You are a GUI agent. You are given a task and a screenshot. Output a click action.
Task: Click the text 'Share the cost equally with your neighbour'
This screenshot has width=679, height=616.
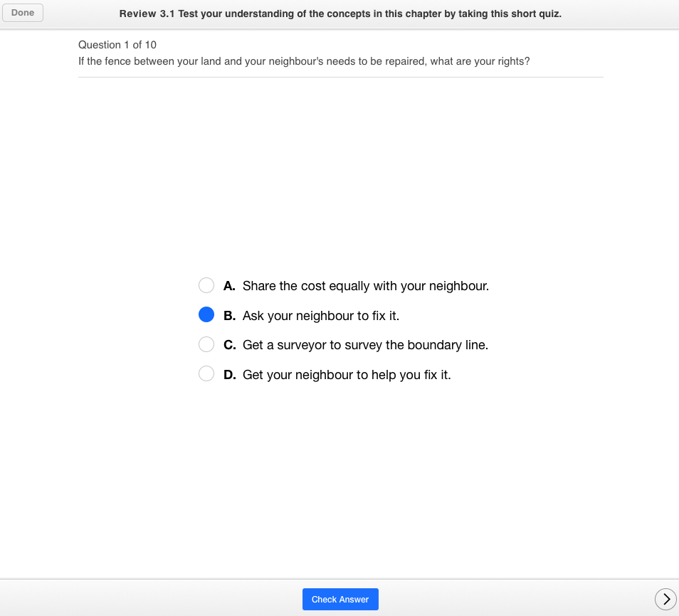pyautogui.click(x=365, y=286)
